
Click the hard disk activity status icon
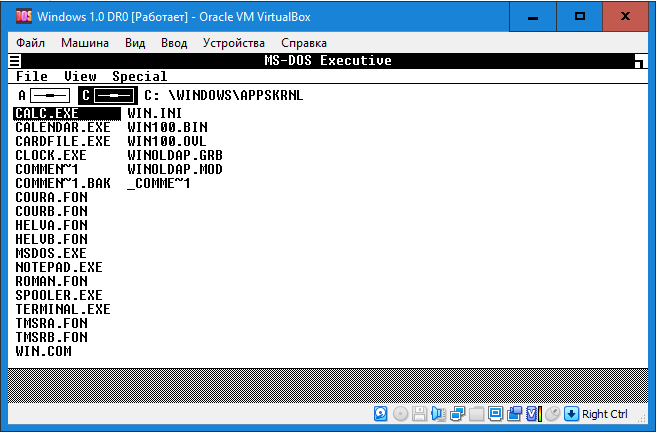381,414
